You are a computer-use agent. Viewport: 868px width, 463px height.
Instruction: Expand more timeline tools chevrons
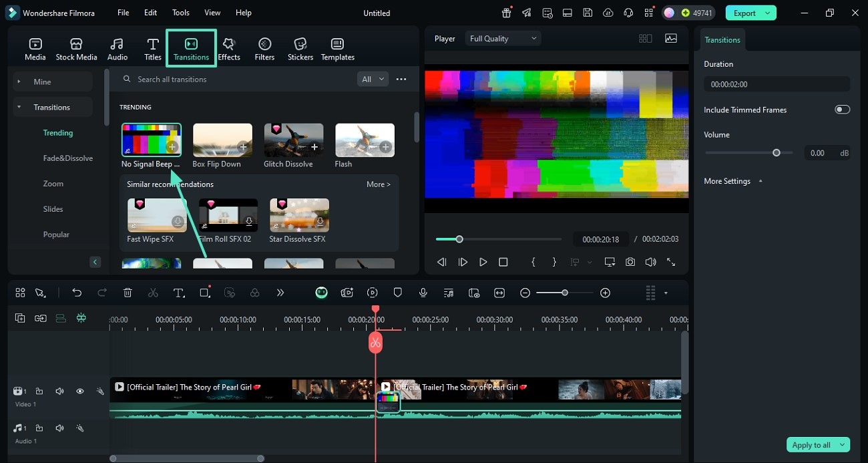coord(280,293)
